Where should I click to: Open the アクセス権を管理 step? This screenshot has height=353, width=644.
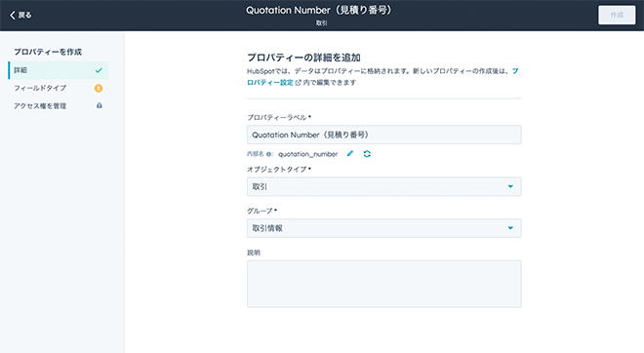58,106
